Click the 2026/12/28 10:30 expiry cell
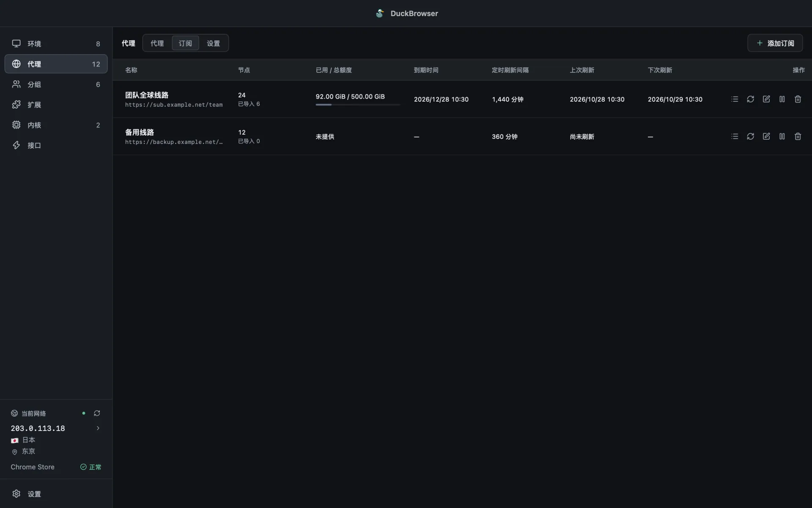Screen dimensions: 812x508 441,99
